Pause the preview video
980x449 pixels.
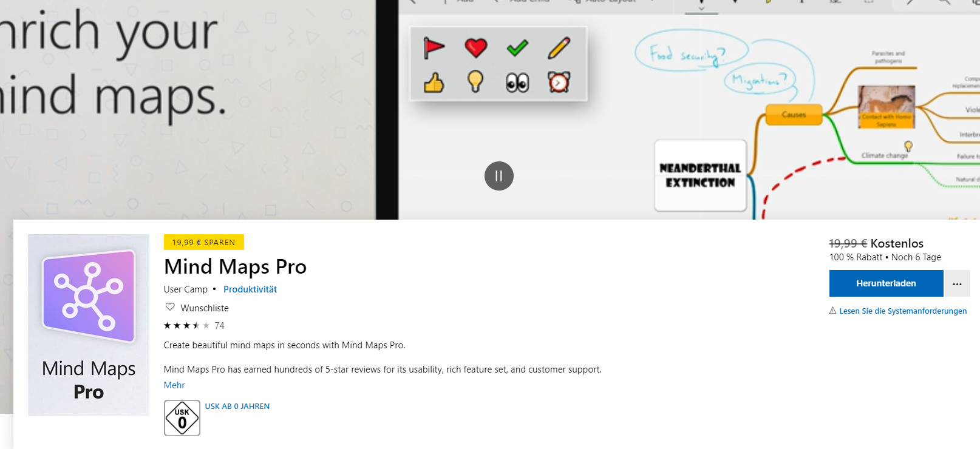tap(499, 176)
